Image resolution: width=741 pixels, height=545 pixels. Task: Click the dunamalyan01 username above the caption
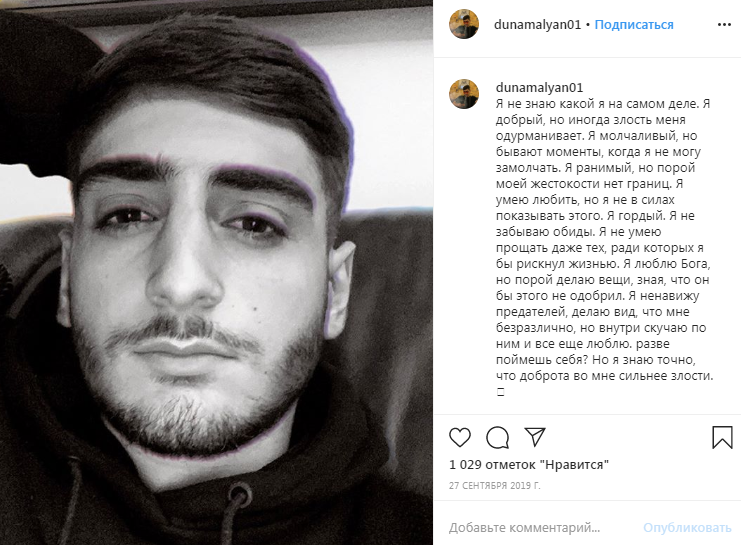(539, 87)
